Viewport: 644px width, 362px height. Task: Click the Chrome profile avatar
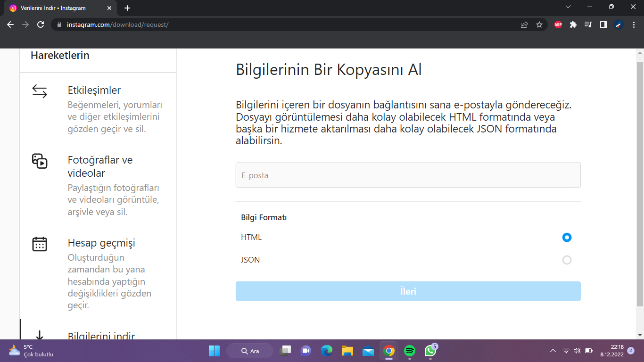click(x=619, y=25)
